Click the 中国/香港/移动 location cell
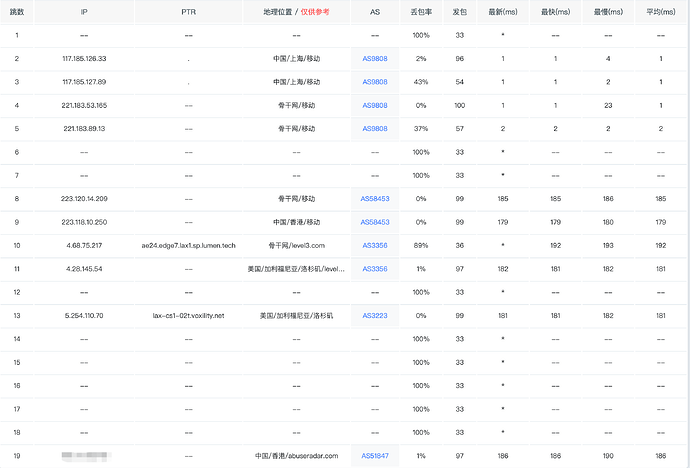This screenshot has height=468, width=690. point(296,222)
